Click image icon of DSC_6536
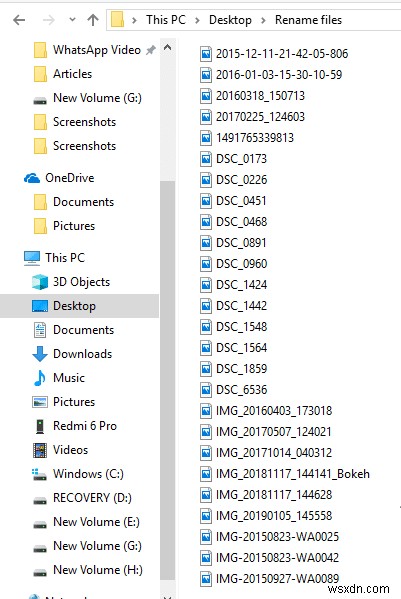This screenshot has height=599, width=401. (206, 390)
